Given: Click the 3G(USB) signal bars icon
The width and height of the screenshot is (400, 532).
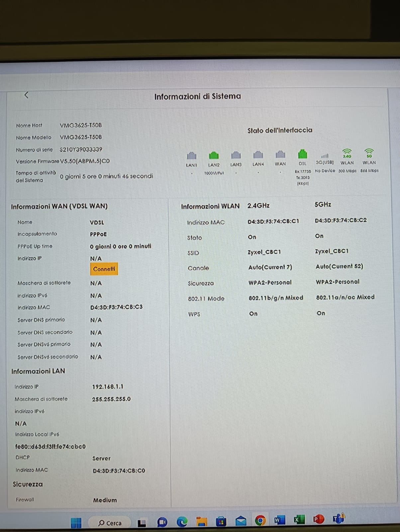Looking at the screenshot, I should [325, 156].
